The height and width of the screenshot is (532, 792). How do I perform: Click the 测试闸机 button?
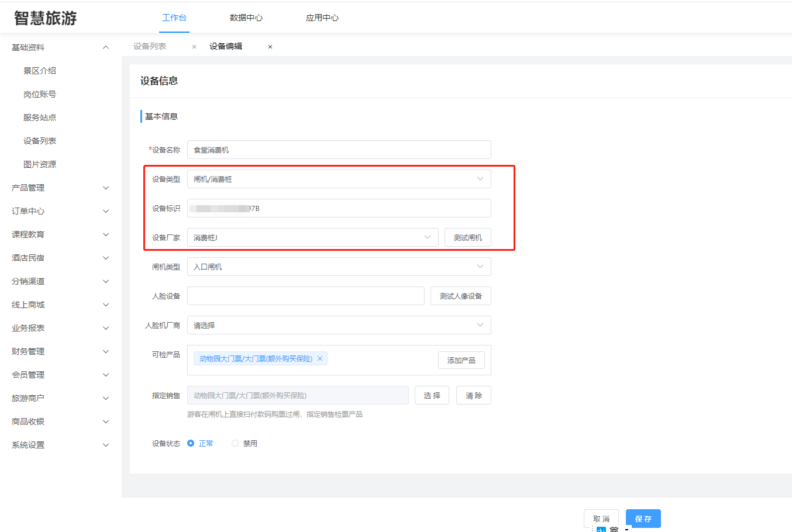pos(467,237)
